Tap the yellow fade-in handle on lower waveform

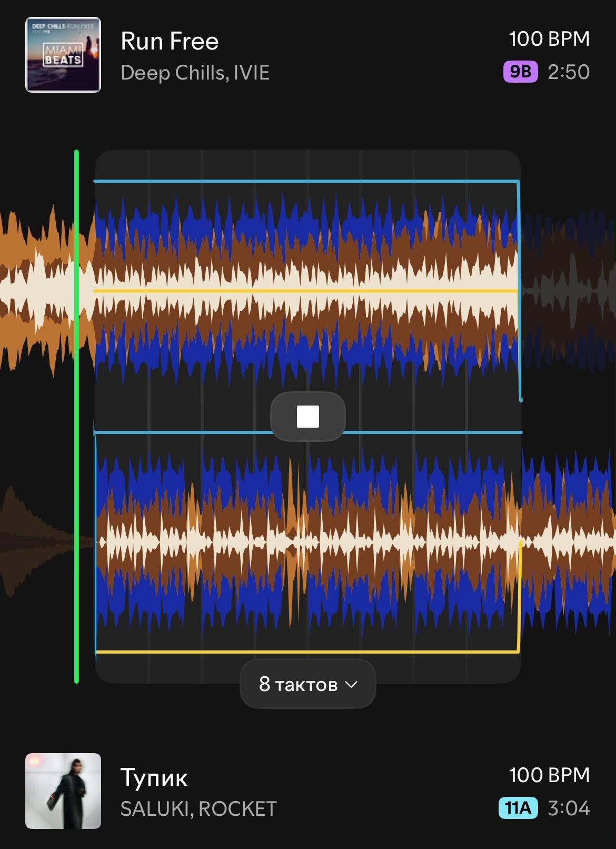pyautogui.click(x=520, y=597)
